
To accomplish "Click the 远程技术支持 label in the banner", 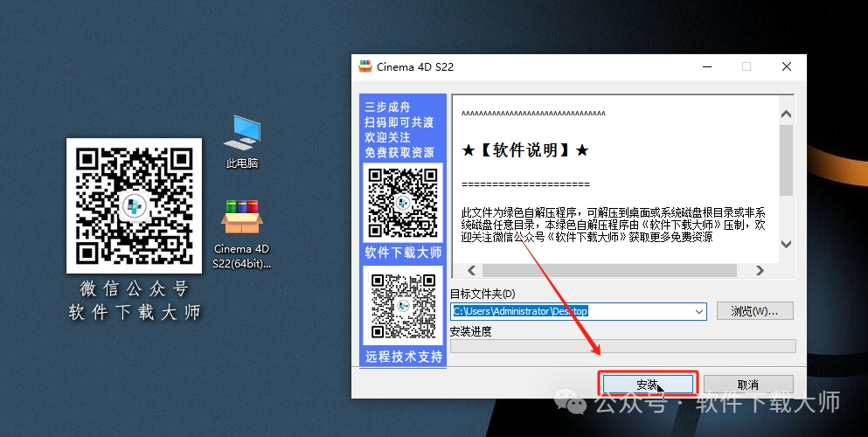I will click(x=403, y=357).
